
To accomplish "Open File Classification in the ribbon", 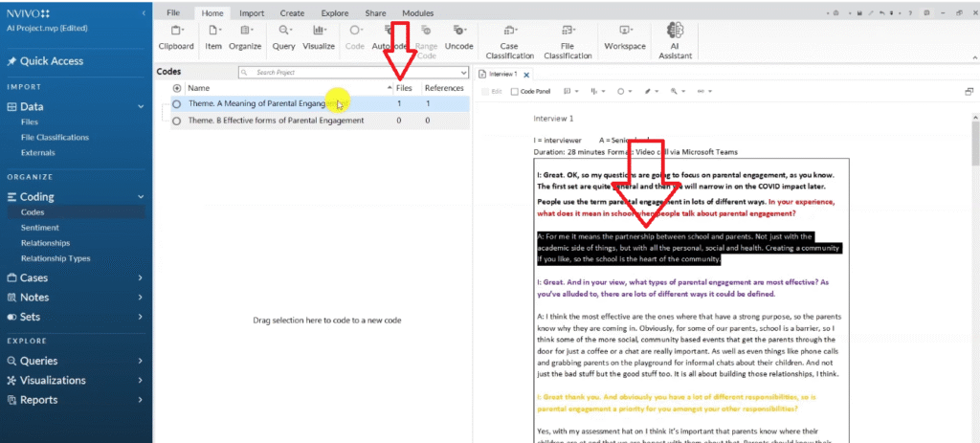I will [x=568, y=37].
